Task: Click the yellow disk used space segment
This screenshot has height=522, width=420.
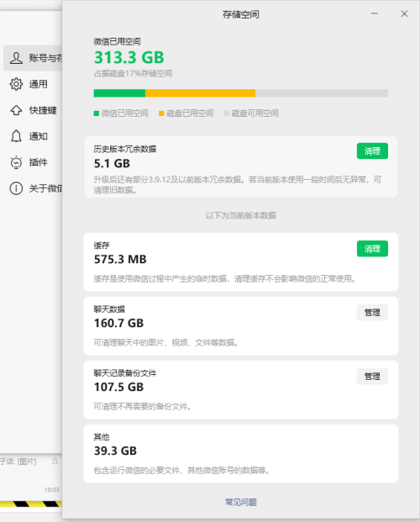Action: click(x=201, y=93)
